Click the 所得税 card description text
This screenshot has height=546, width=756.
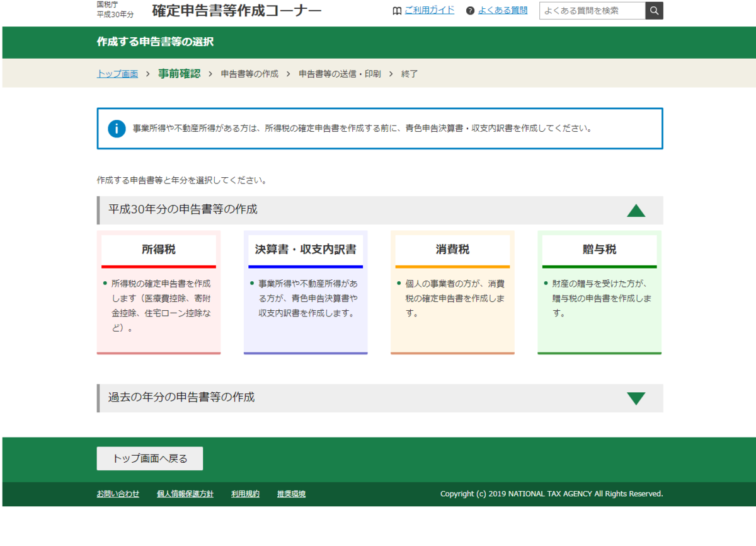click(x=161, y=306)
